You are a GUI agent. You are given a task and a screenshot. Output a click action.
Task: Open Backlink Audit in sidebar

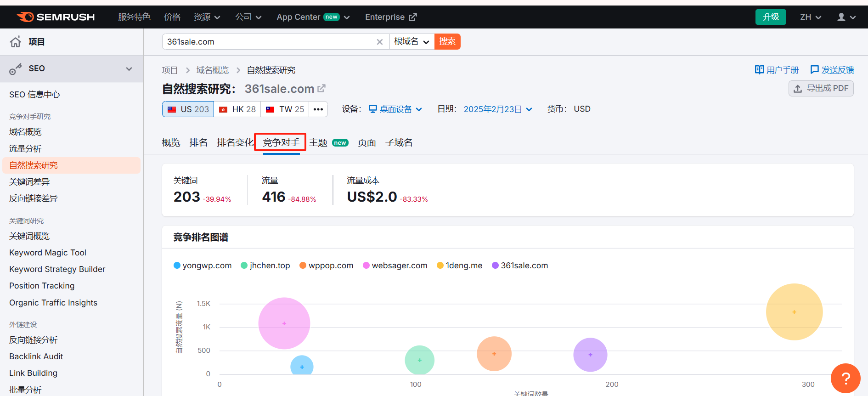pyautogui.click(x=36, y=356)
